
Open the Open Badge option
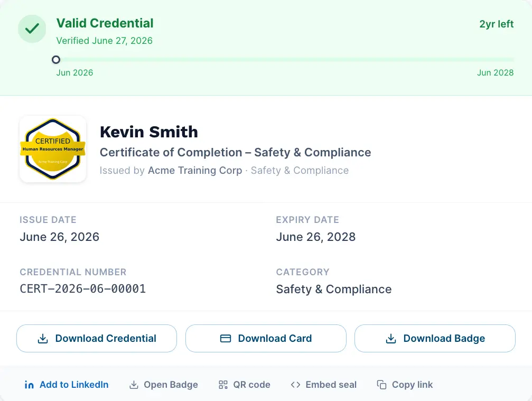164,385
